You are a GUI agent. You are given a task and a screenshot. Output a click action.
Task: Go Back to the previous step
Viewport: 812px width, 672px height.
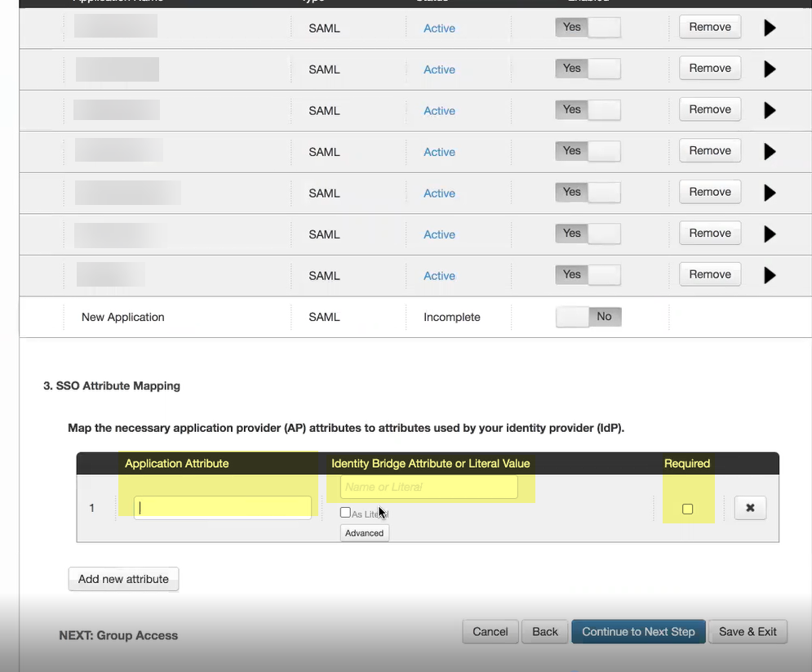pos(545,632)
